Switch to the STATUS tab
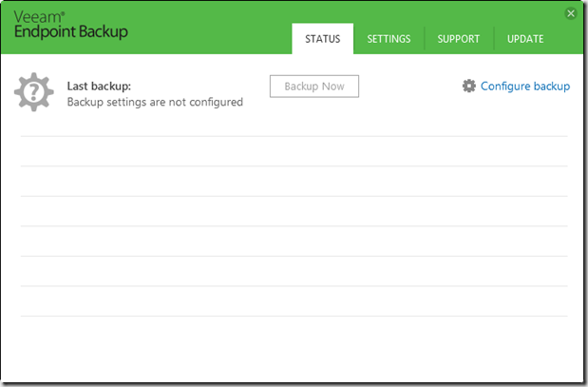This screenshot has width=588, height=387. 323,39
